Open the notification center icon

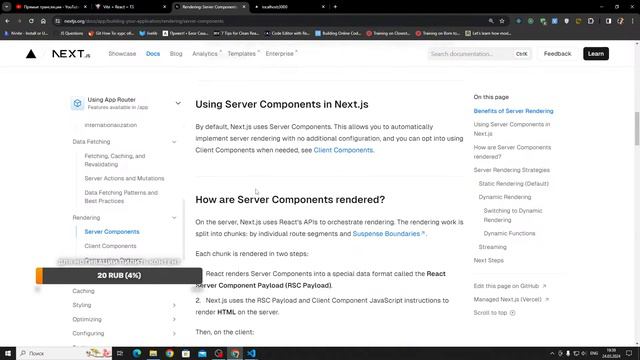point(629,353)
